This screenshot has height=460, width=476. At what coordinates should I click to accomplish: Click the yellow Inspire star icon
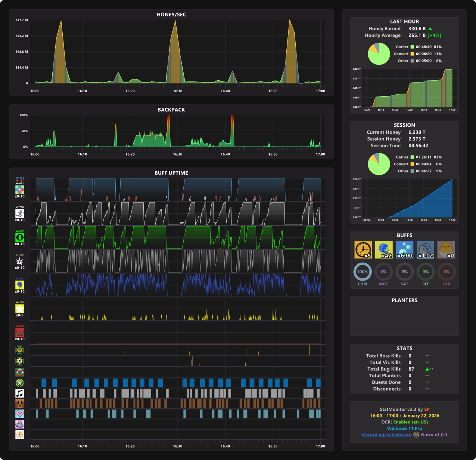click(20, 309)
